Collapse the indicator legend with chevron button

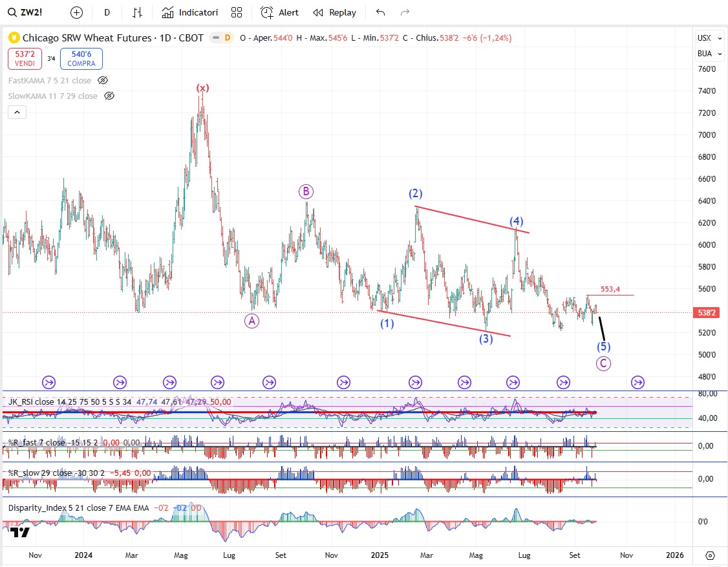(x=17, y=112)
